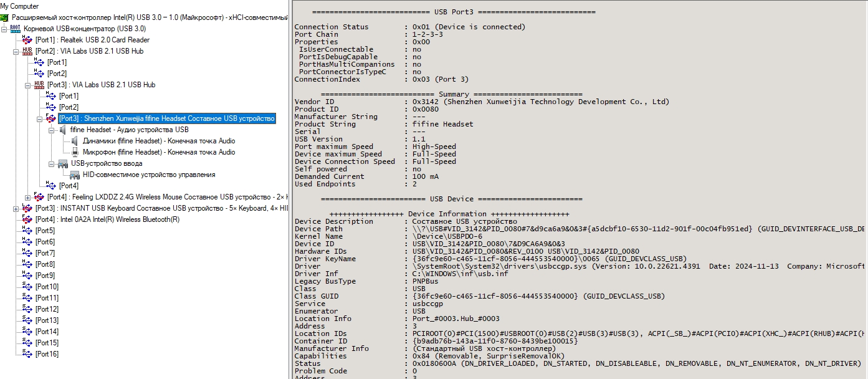Click the USB icon beside Realtek USB 2.0 Card Reader
The image size is (868, 379).
point(27,40)
